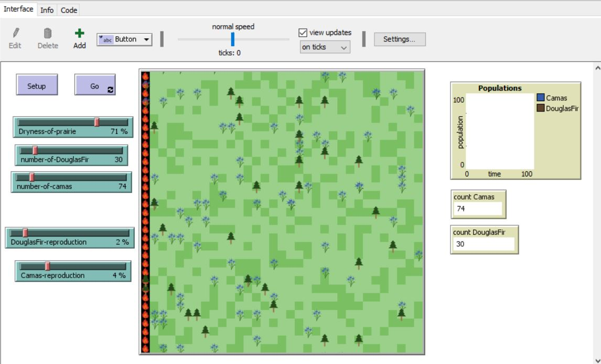Open the Settings dialog button
601x364 pixels.
(x=399, y=39)
